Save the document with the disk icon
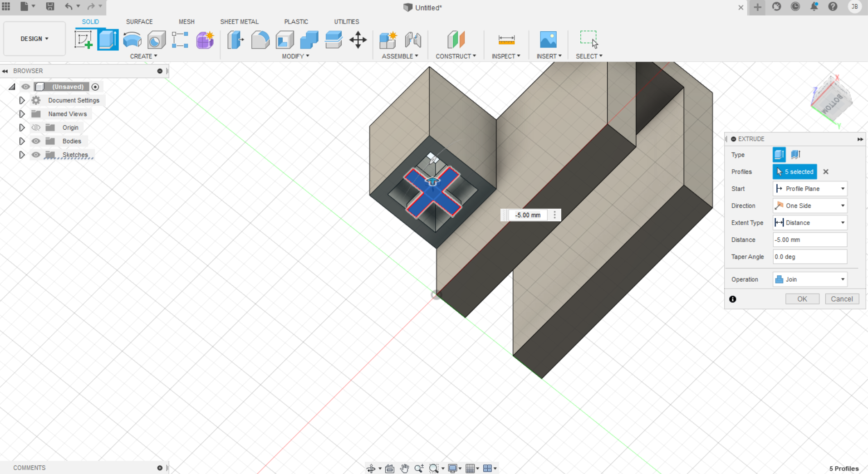The image size is (868, 474). (50, 6)
